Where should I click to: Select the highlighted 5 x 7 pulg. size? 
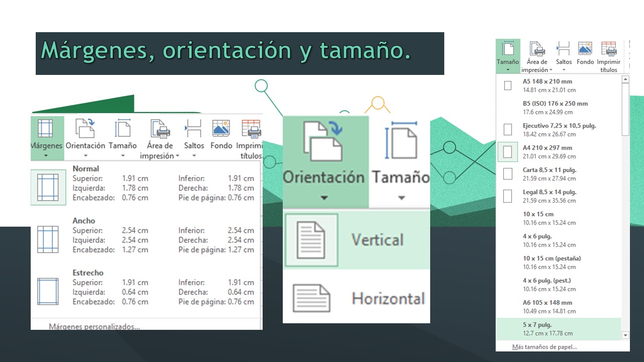pos(558,329)
